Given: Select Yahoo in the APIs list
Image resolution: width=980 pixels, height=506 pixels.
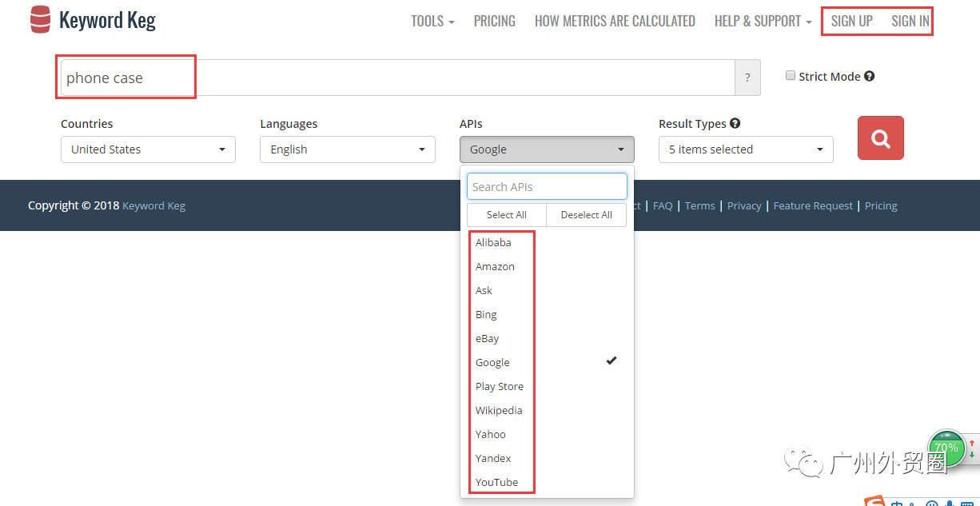Looking at the screenshot, I should tap(547, 434).
